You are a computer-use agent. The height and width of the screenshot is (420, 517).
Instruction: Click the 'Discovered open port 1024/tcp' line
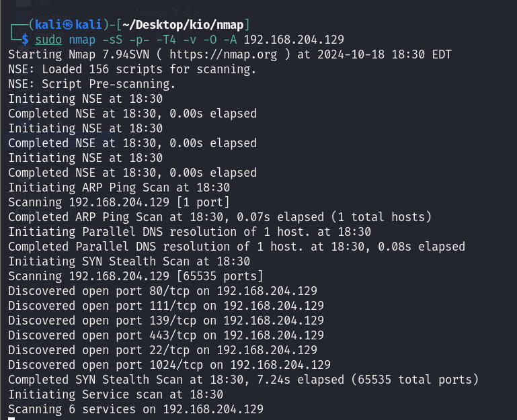tap(169, 365)
